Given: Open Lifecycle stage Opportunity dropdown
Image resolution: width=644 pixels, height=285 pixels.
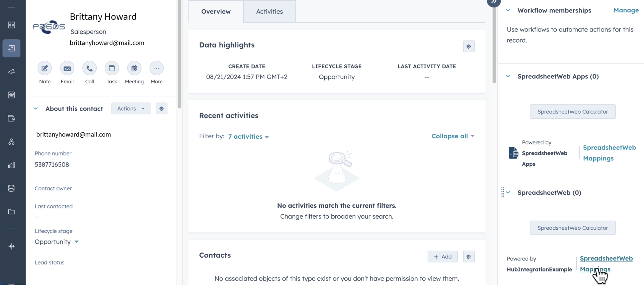Looking at the screenshot, I should pos(57,242).
